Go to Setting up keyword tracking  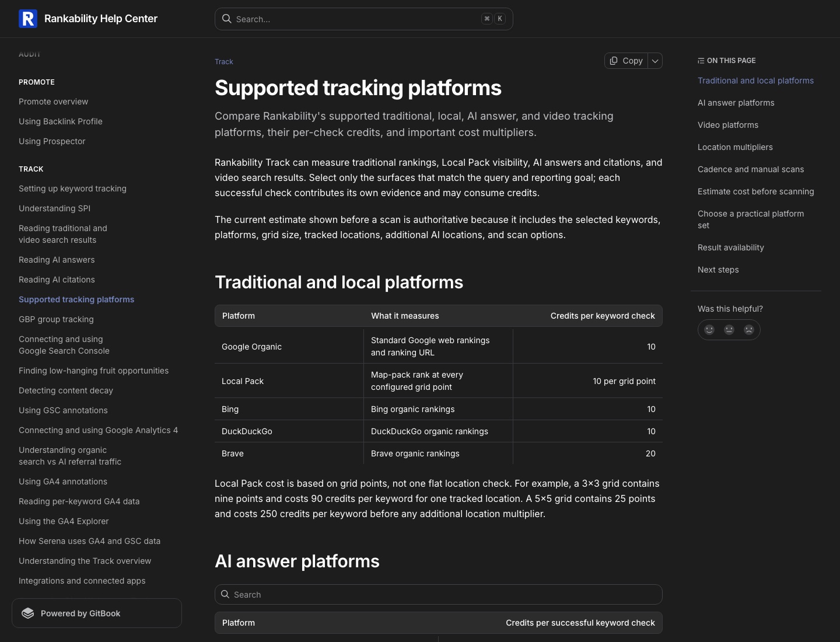pos(72,189)
